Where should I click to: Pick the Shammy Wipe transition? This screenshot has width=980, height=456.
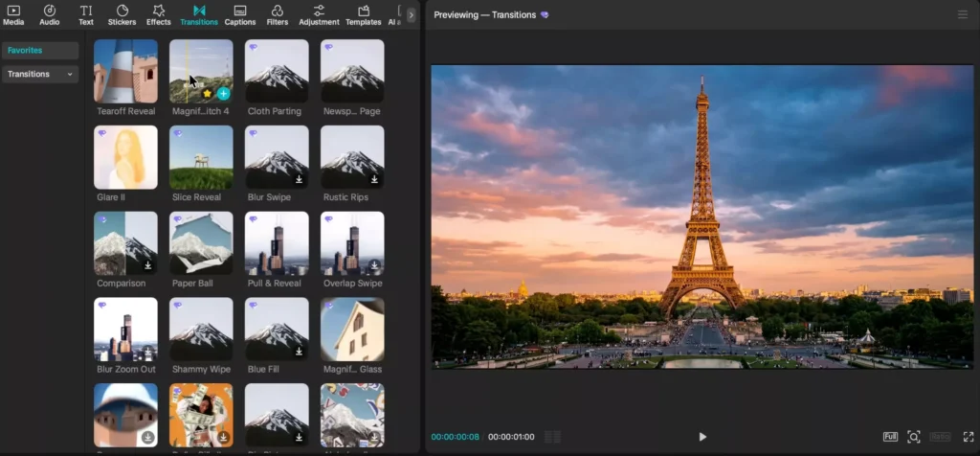pos(201,329)
